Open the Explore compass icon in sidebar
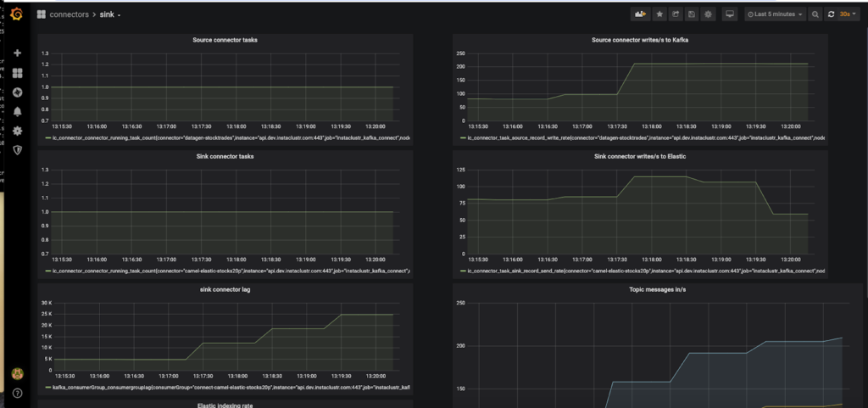Screen dimensions: 868x408 pyautogui.click(x=17, y=92)
